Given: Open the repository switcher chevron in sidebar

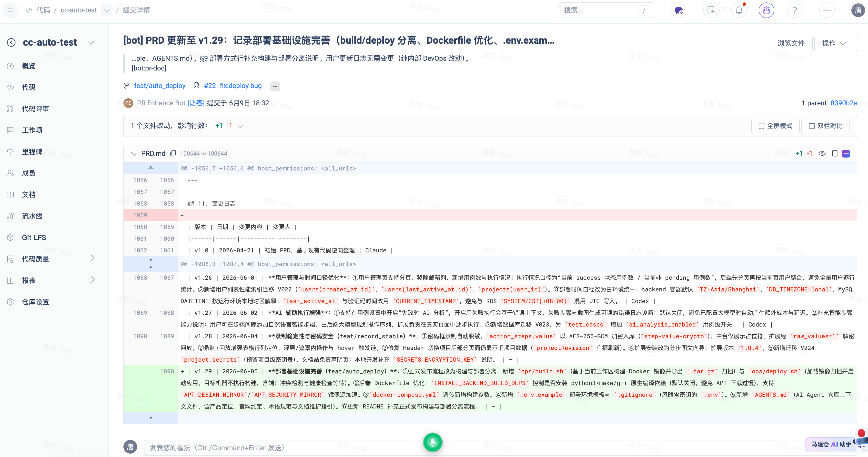Looking at the screenshot, I should click(x=90, y=43).
